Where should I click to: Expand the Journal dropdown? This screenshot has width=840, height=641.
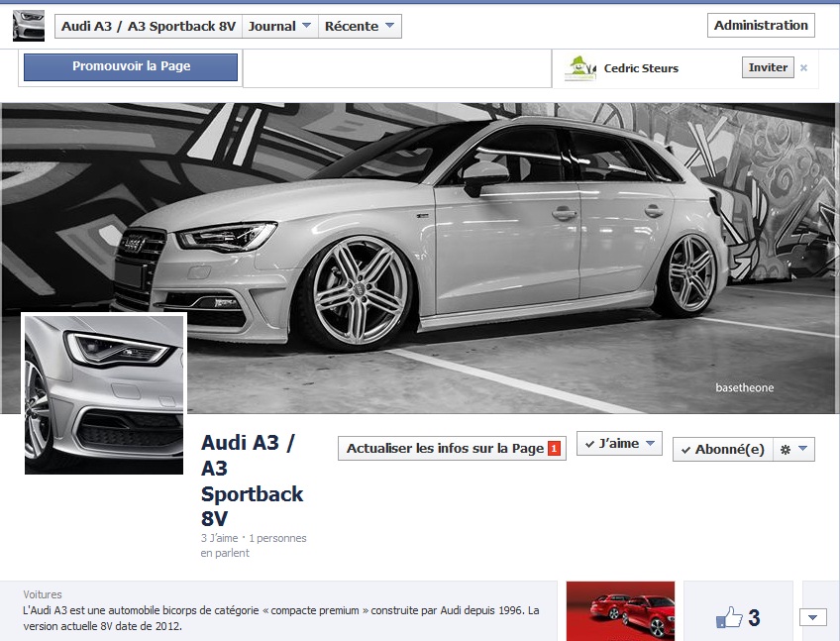pyautogui.click(x=280, y=27)
